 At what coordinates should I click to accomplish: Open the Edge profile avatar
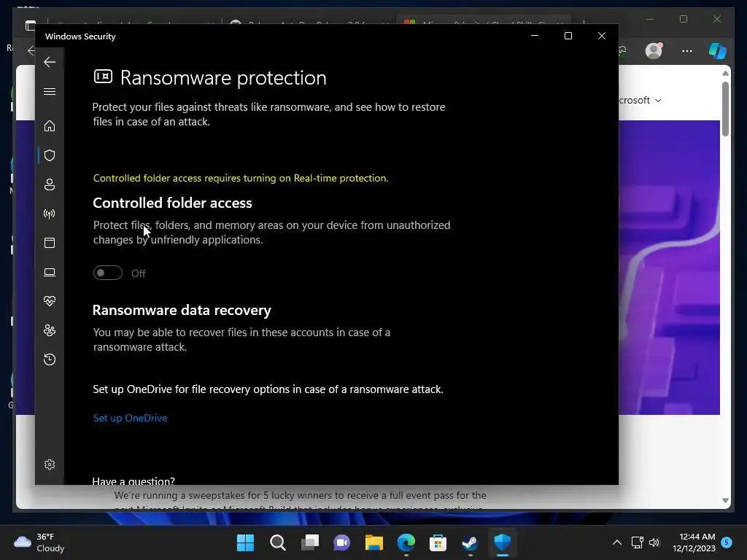(654, 51)
